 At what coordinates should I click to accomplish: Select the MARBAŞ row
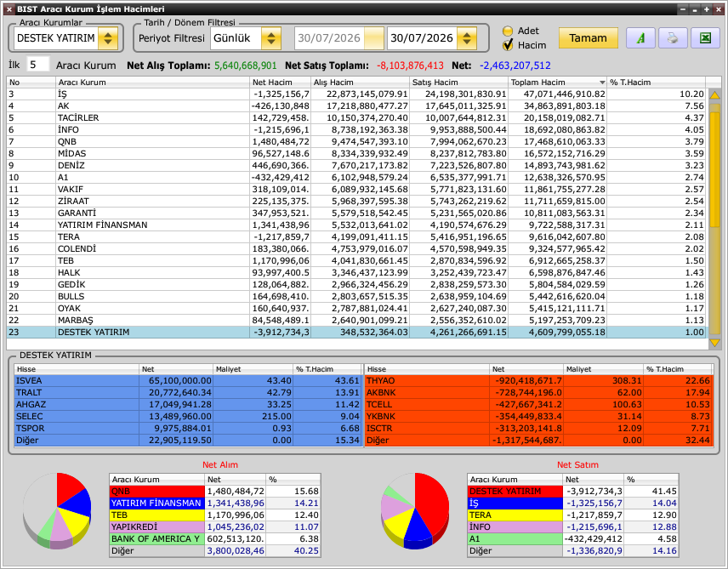click(x=356, y=320)
